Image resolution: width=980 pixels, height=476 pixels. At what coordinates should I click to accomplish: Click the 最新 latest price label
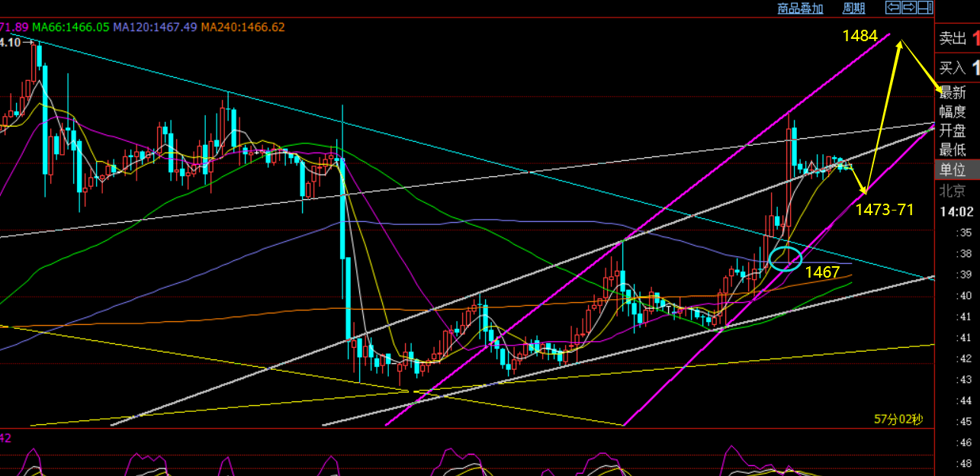pos(953,93)
